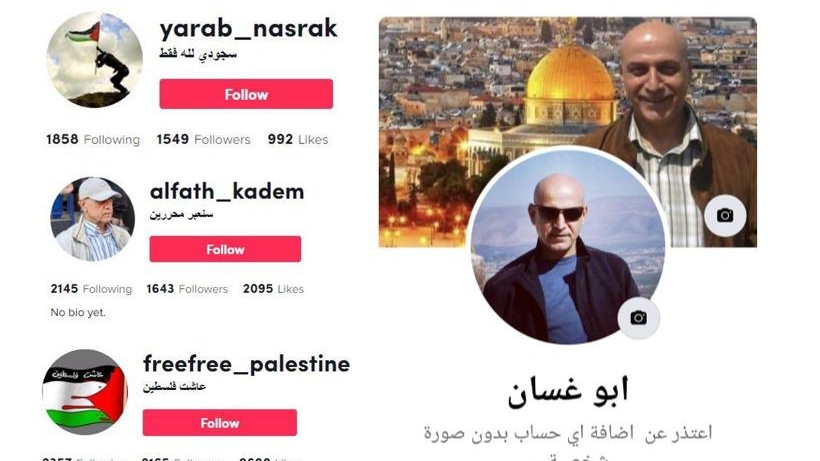View the 992 Likes count
The height and width of the screenshot is (461, 820).
[298, 140]
